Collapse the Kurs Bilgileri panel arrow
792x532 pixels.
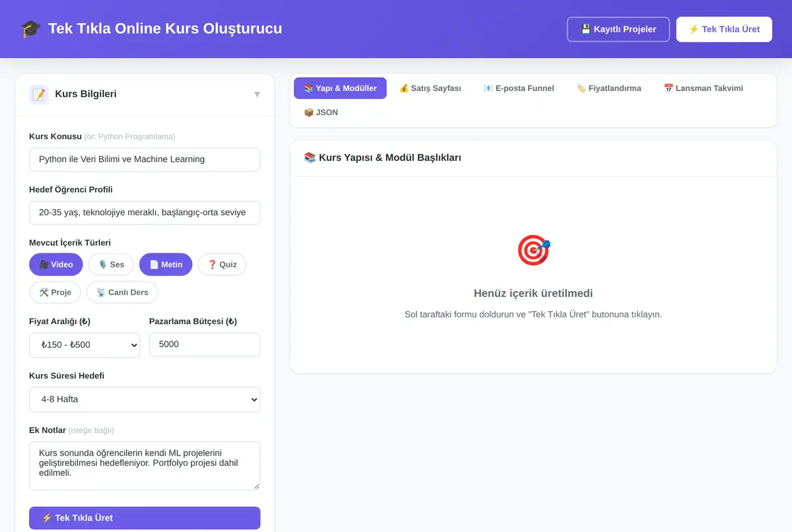257,94
